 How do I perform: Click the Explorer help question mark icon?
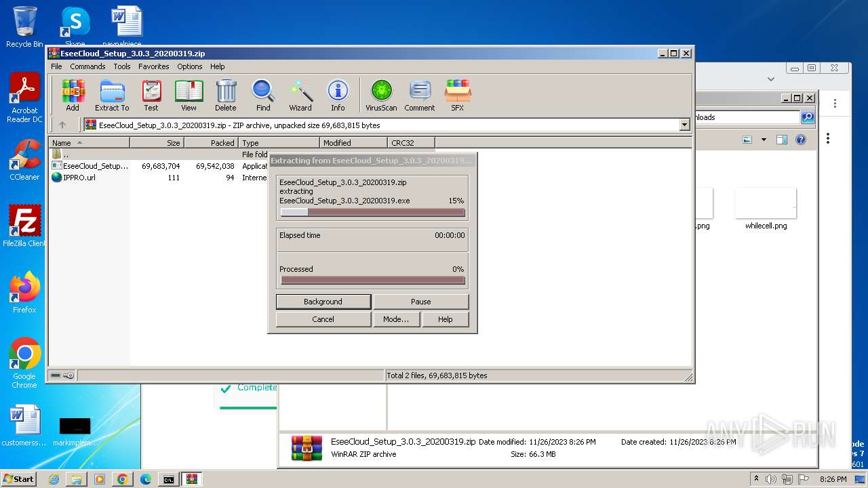point(801,140)
